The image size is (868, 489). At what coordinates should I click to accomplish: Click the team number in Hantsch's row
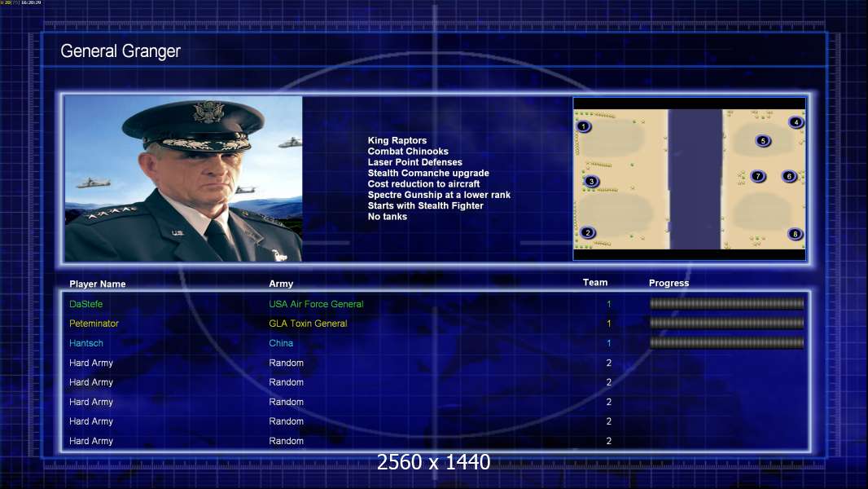point(608,343)
